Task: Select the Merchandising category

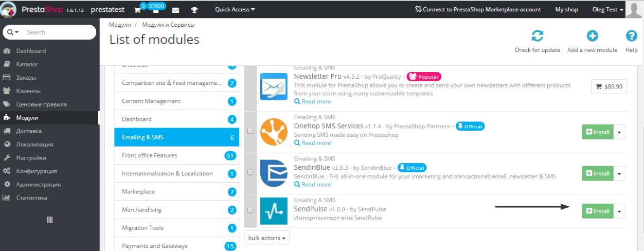Action: tap(176, 210)
